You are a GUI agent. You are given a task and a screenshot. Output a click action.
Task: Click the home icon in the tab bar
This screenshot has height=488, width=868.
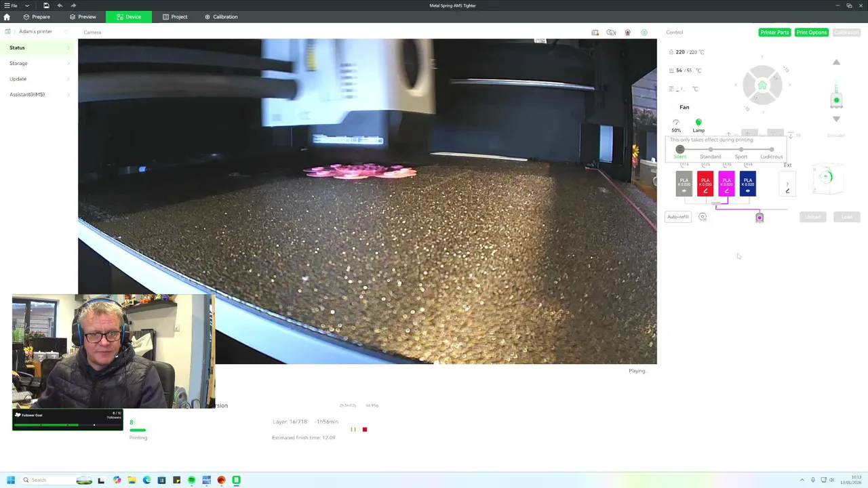click(x=7, y=17)
